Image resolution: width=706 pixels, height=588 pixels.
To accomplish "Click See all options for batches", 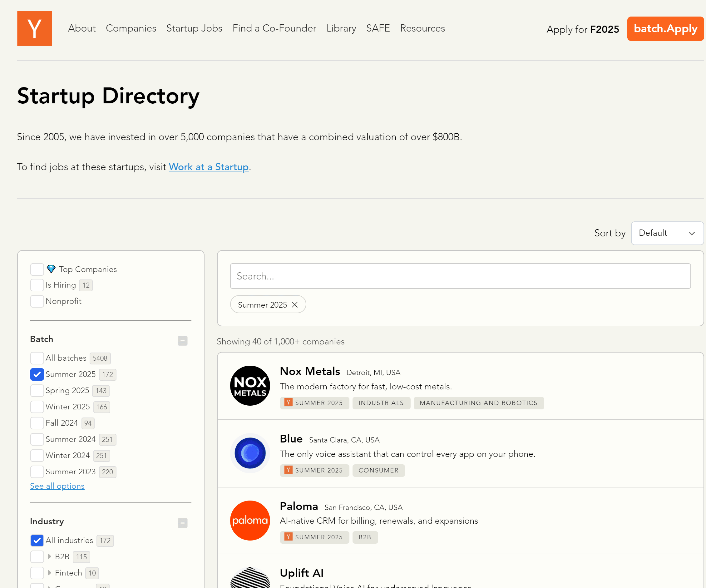I will [57, 486].
